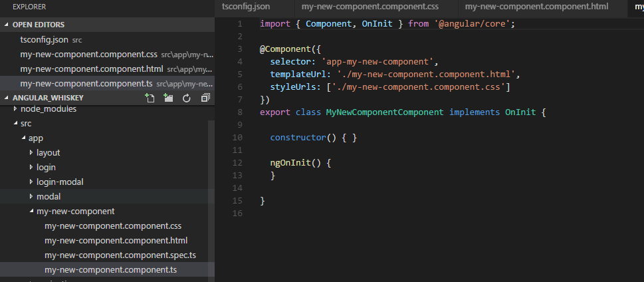The width and height of the screenshot is (644, 282).
Task: Select the src folder name in tree
Action: pos(26,123)
